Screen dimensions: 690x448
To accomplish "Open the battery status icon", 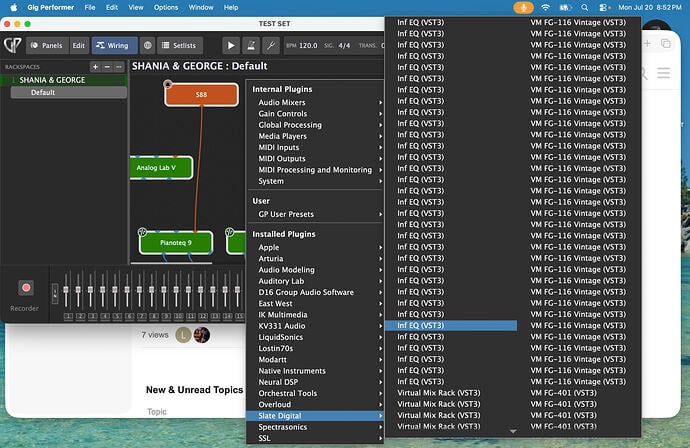I will tap(565, 7).
